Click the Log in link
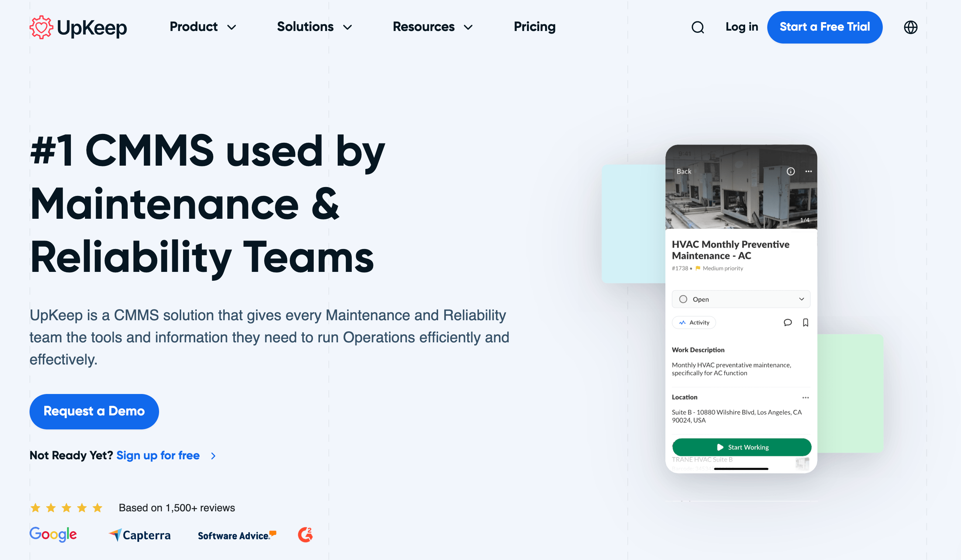This screenshot has width=961, height=560. tap(742, 27)
